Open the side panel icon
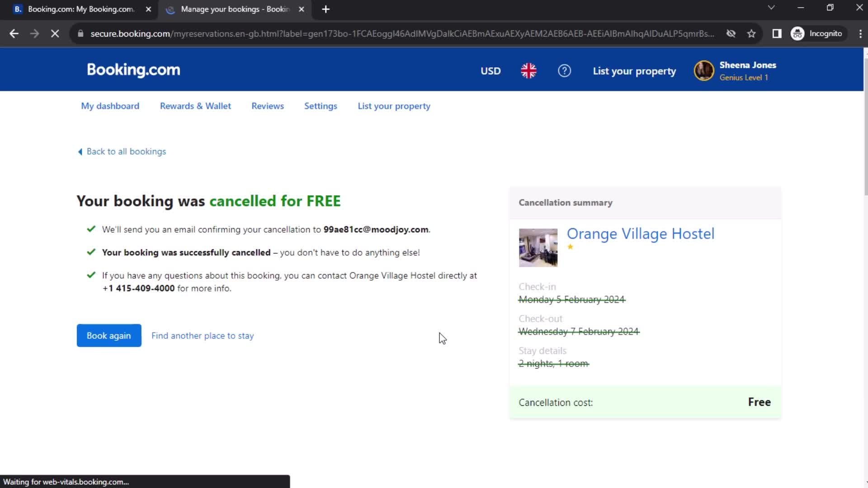868x488 pixels. click(x=777, y=33)
